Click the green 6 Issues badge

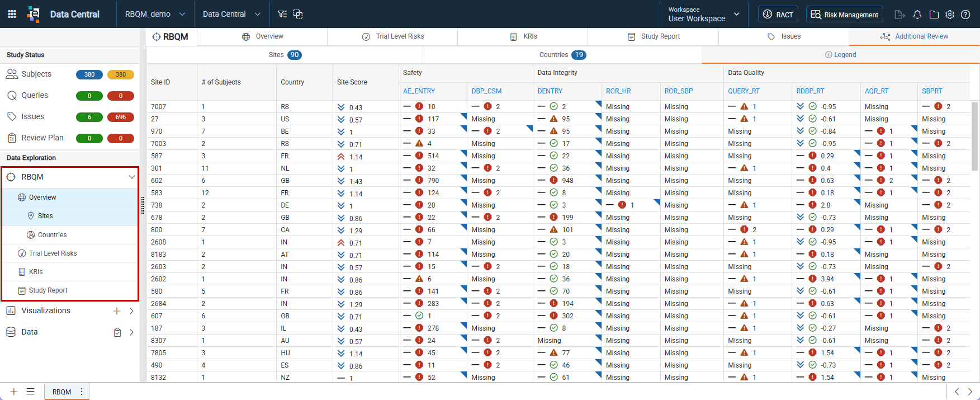(89, 117)
